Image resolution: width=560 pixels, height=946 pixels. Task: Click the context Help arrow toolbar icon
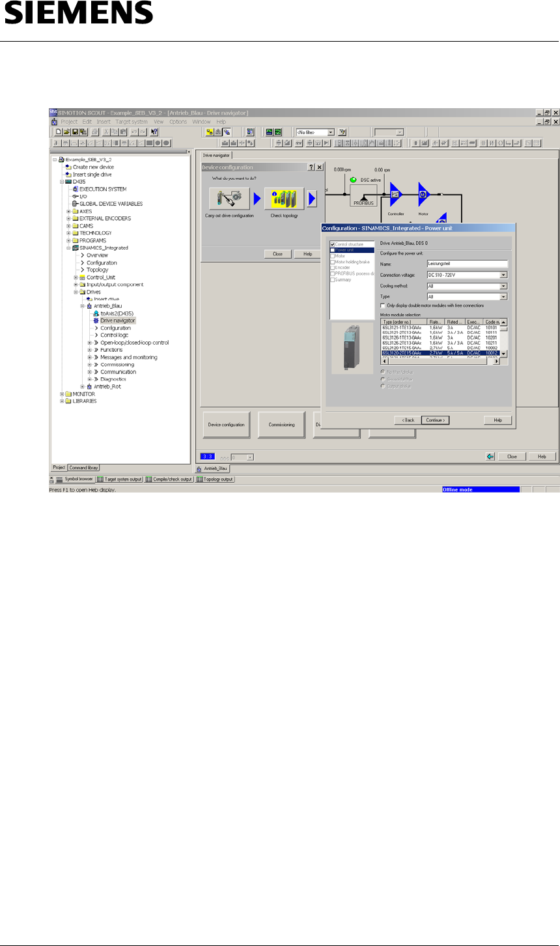[154, 132]
